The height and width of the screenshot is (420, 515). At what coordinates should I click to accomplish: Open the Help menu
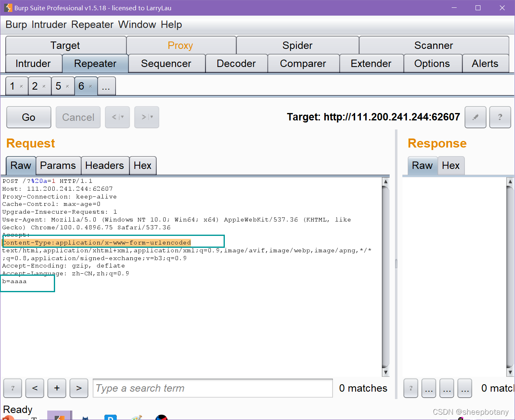point(171,25)
